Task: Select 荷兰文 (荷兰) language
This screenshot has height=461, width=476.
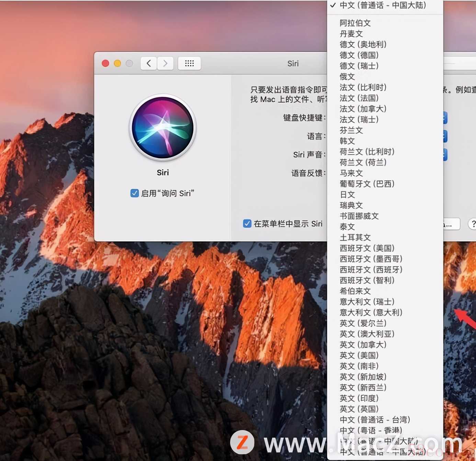Action: tap(385, 162)
